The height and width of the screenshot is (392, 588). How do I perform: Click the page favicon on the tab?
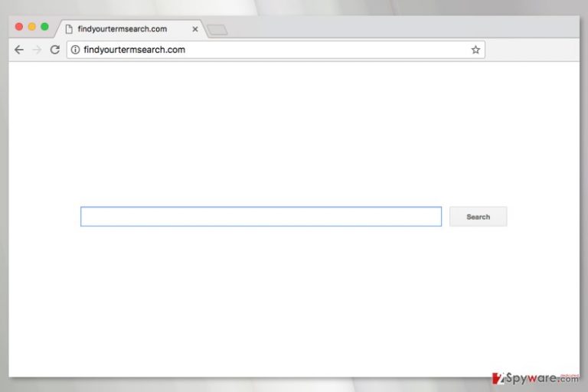(69, 29)
